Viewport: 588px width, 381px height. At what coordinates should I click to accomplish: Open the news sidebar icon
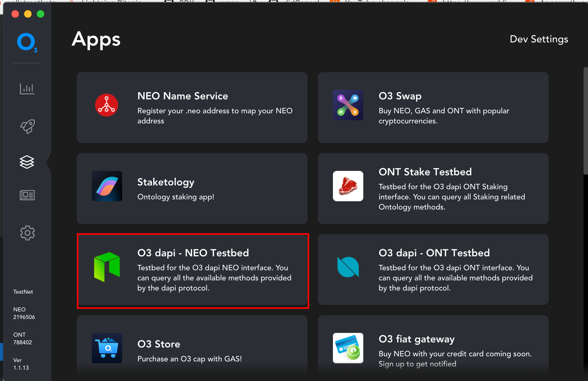tap(27, 195)
